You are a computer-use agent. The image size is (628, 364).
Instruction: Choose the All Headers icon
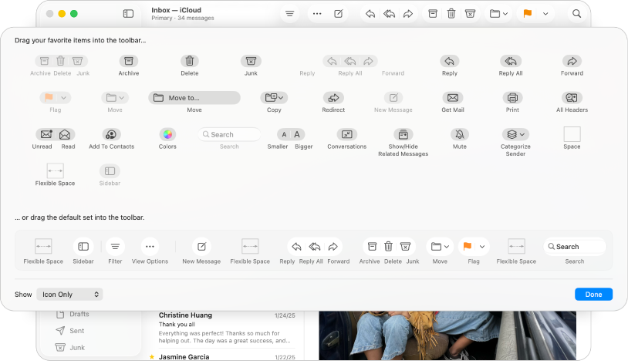click(x=572, y=98)
